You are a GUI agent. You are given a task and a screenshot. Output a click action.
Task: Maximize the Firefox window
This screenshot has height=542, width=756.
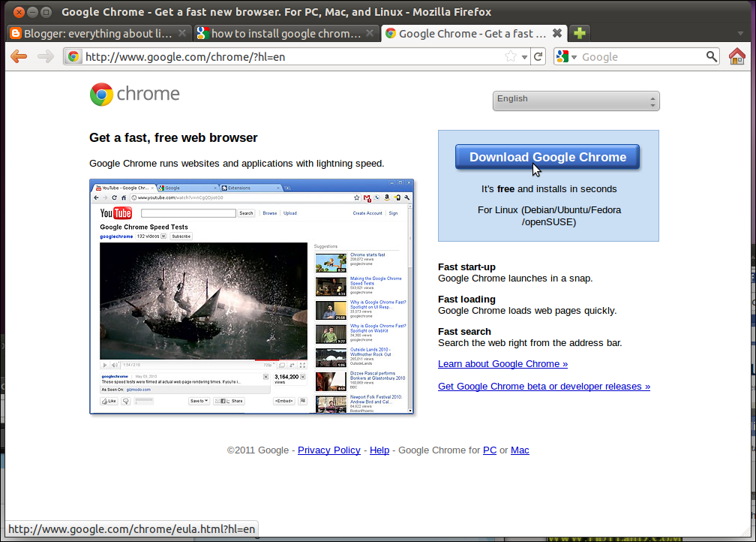[x=46, y=12]
